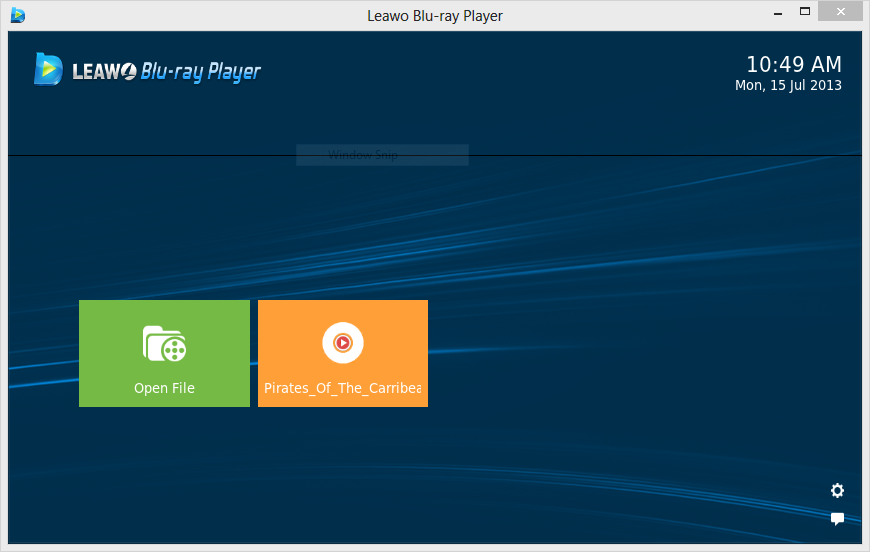Viewport: 870px width, 552px height.
Task: Maximize the Leawo Blu-ray Player window
Action: coord(805,11)
